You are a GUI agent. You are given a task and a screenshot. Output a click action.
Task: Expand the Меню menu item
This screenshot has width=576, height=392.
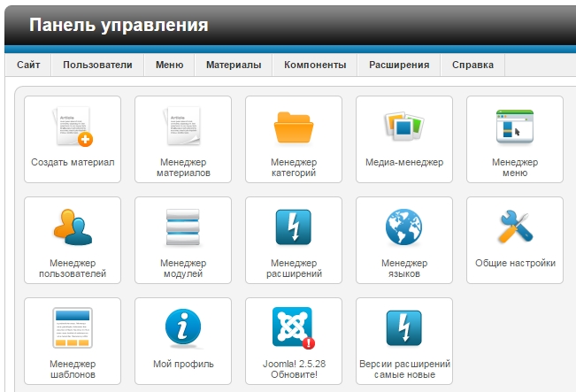pyautogui.click(x=169, y=65)
